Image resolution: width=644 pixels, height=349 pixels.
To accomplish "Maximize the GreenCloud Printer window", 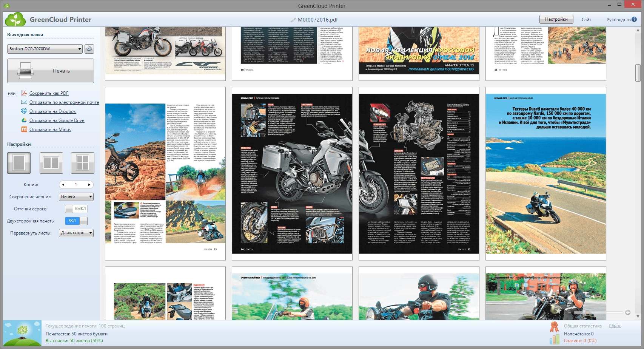I will pos(619,5).
